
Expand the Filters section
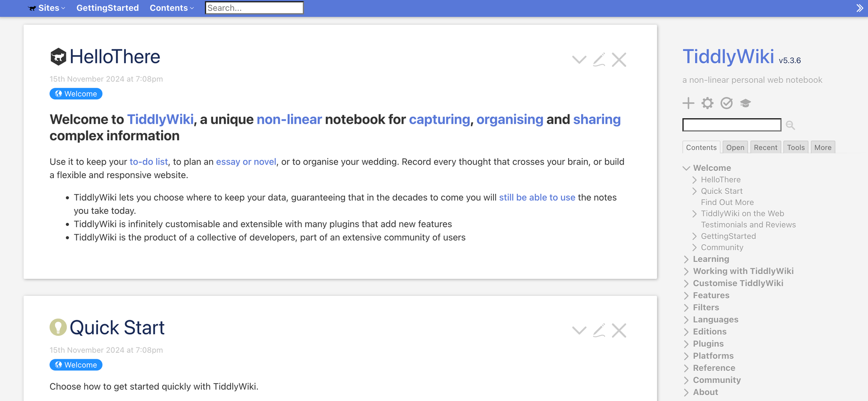686,308
